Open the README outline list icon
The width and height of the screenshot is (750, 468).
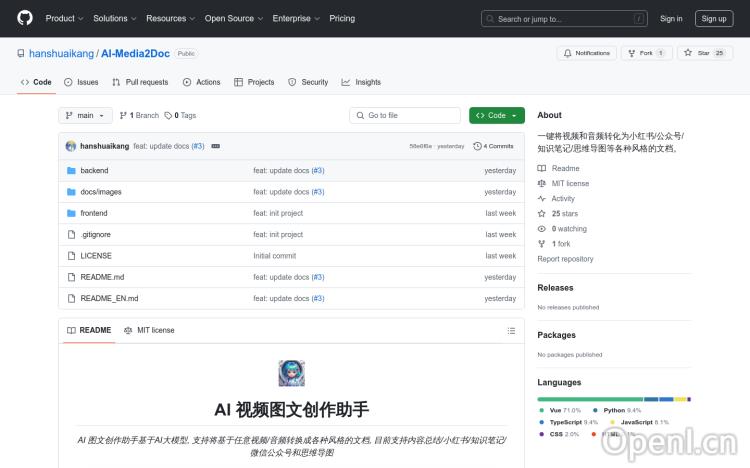pos(511,331)
